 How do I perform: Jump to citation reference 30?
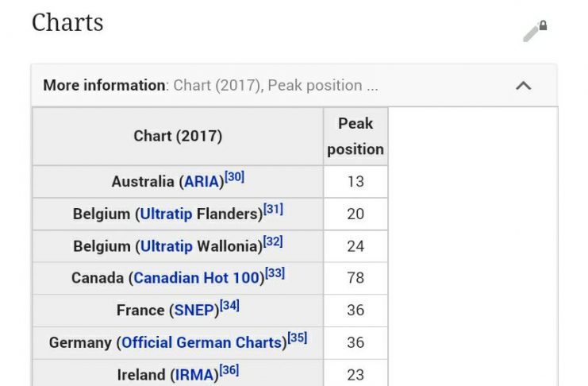coord(235,177)
